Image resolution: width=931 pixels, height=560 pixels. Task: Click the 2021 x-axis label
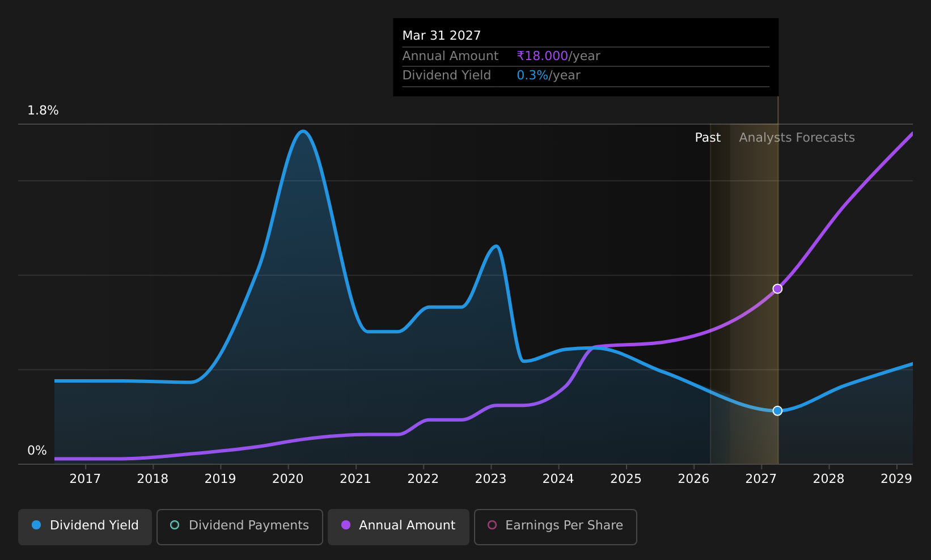pos(356,479)
